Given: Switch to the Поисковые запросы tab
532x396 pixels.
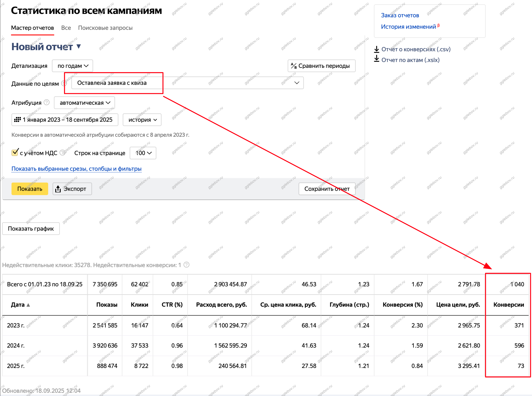Looking at the screenshot, I should [x=105, y=28].
